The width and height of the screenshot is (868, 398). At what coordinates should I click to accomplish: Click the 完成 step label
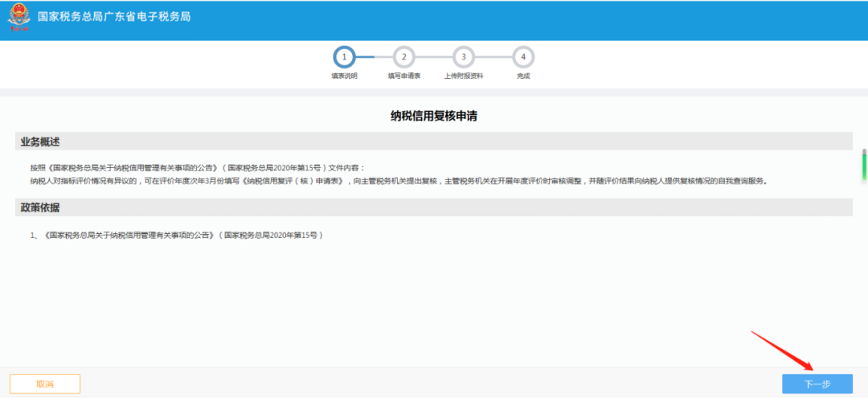click(524, 76)
